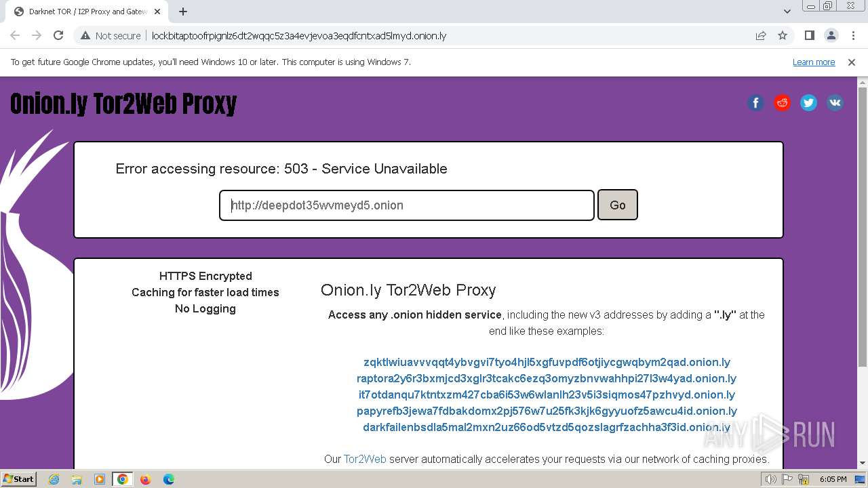Dismiss the Chrome update notification bar

852,62
